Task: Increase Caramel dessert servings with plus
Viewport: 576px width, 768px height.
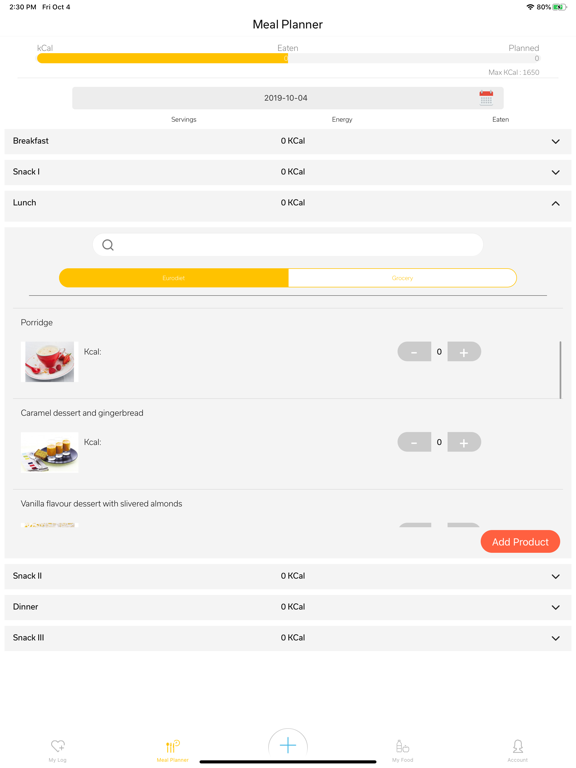Action: (x=464, y=442)
